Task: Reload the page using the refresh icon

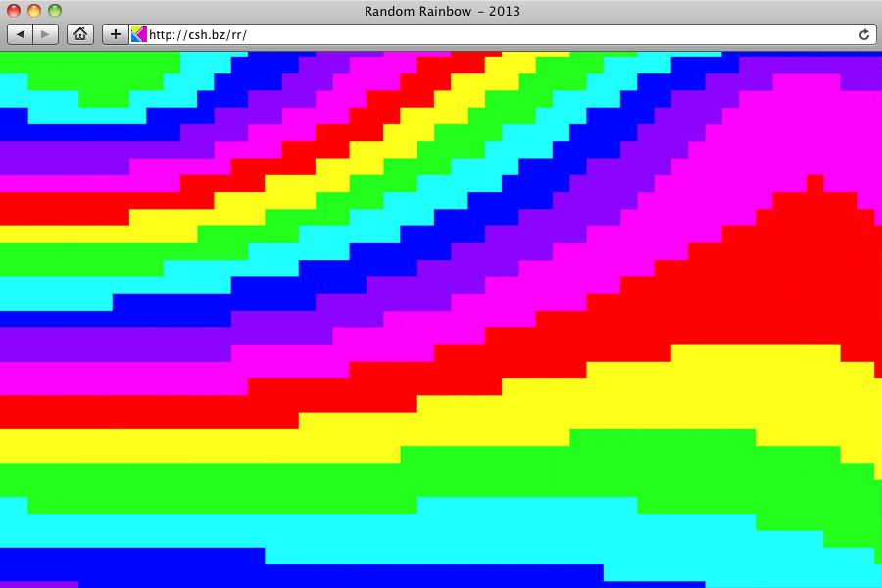Action: pyautogui.click(x=864, y=35)
